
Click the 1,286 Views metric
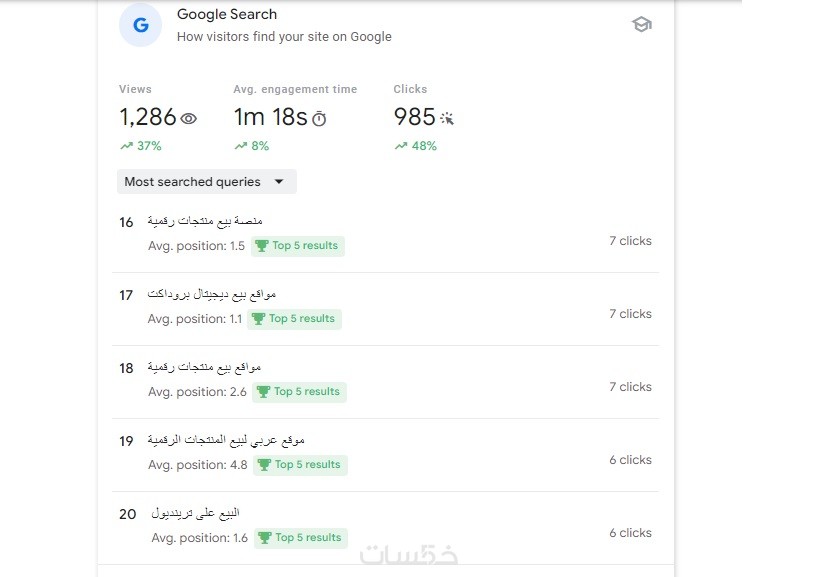pyautogui.click(x=147, y=117)
